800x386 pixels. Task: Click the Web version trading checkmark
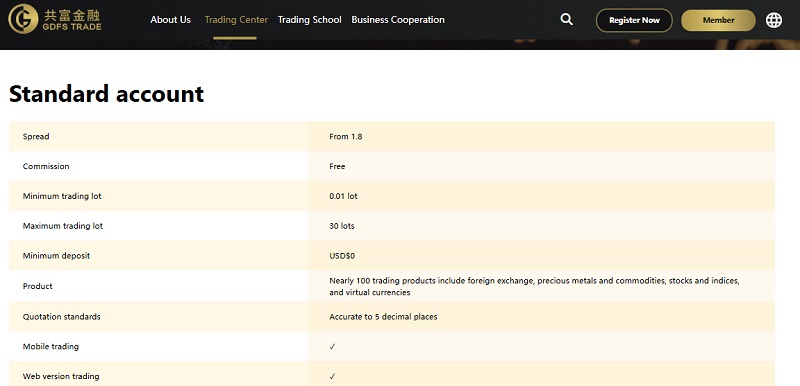coord(332,376)
